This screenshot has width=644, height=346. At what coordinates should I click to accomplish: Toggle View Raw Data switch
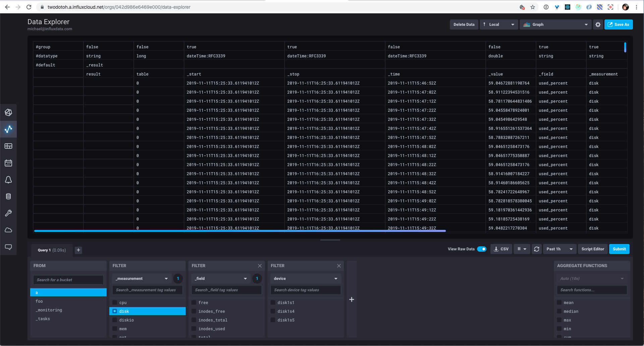482,249
